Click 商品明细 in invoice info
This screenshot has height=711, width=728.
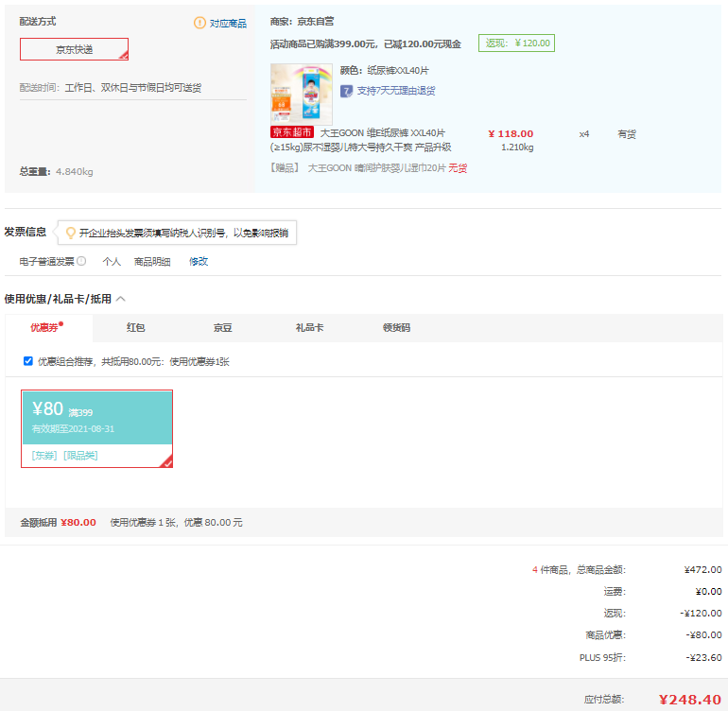(152, 262)
